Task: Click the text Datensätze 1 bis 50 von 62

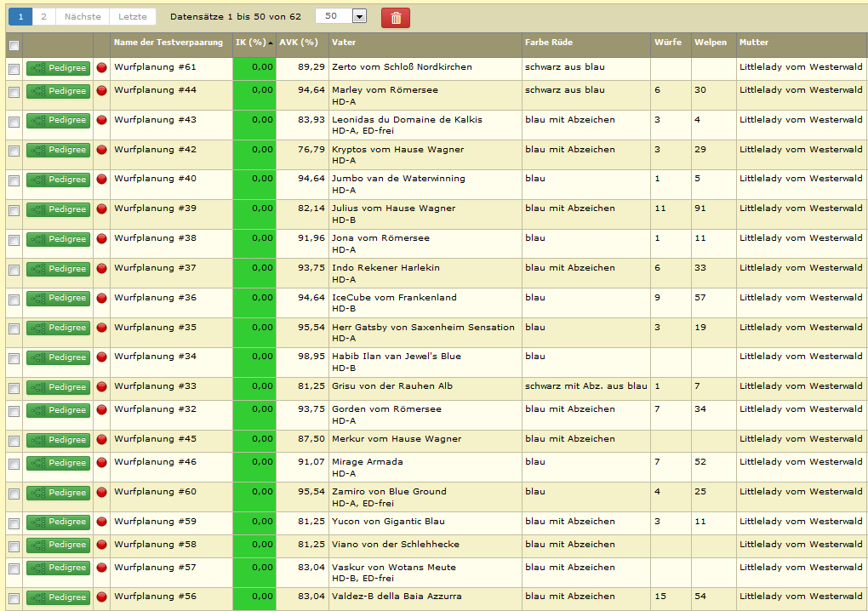Action: click(x=236, y=17)
